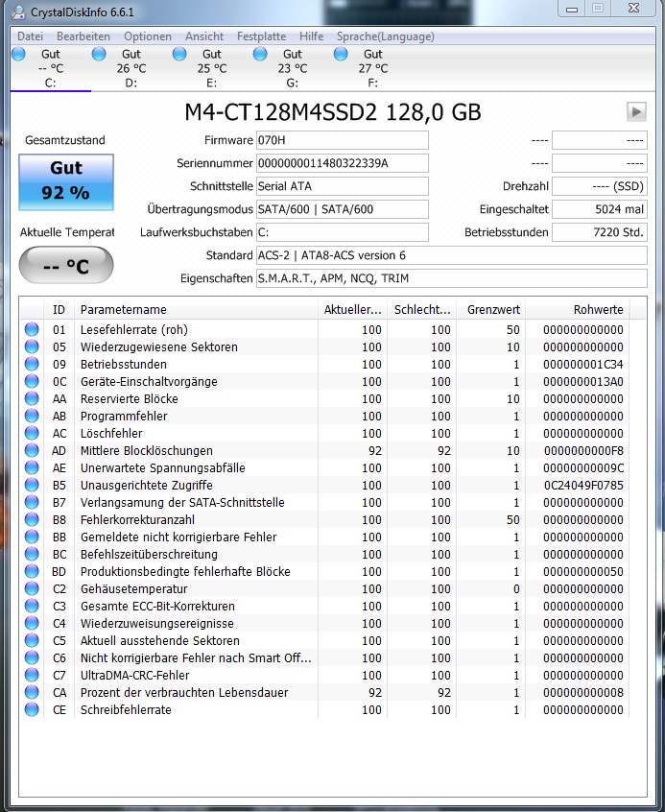
Task: Open the Sprache(Language) menu
Action: [x=386, y=36]
